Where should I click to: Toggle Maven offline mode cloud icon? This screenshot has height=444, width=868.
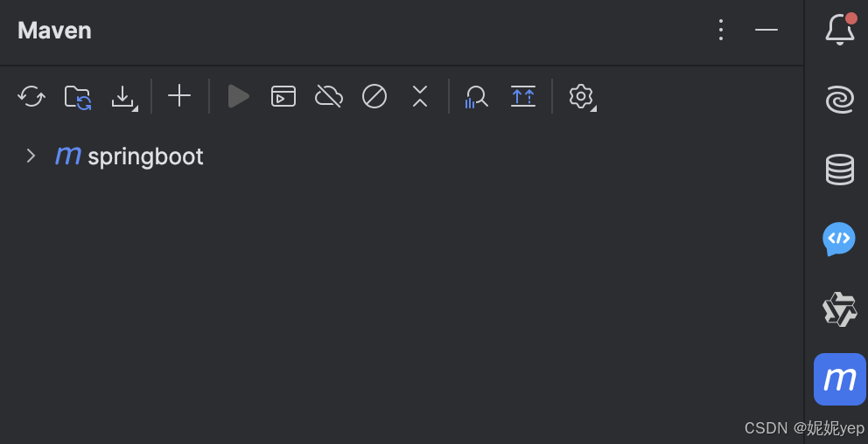click(x=329, y=96)
